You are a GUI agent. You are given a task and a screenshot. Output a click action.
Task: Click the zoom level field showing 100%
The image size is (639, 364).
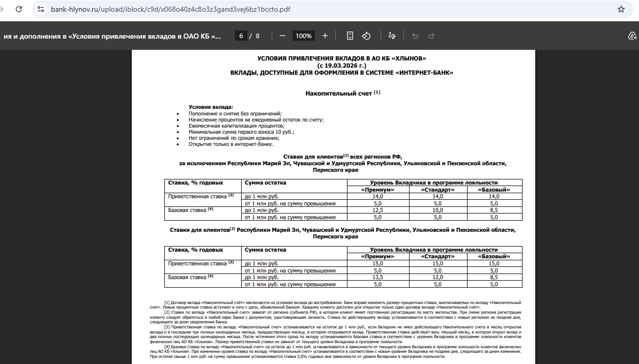[x=304, y=36]
